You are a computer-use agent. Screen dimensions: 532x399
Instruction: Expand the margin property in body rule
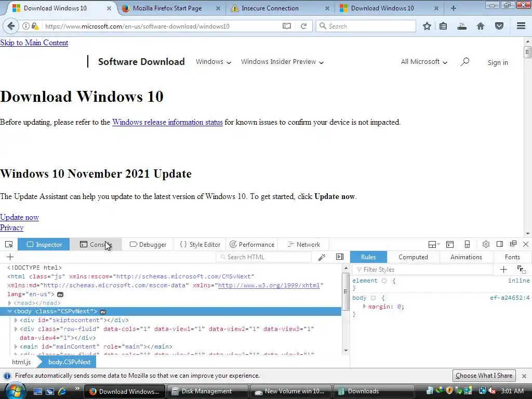[x=364, y=307]
